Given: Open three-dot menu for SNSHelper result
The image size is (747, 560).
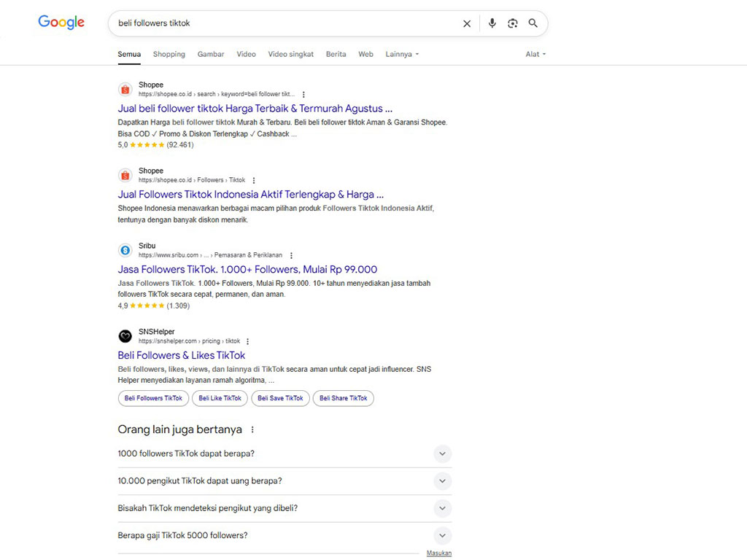Looking at the screenshot, I should click(x=248, y=341).
